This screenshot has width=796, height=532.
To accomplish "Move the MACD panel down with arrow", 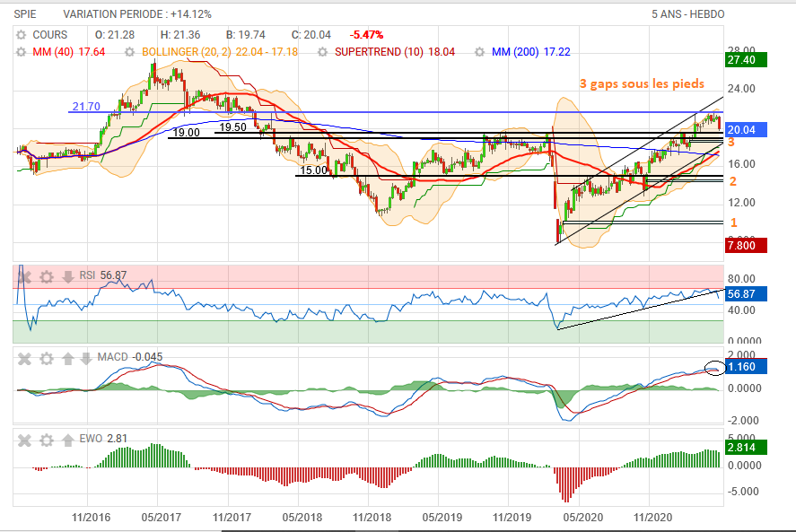I will tap(86, 359).
